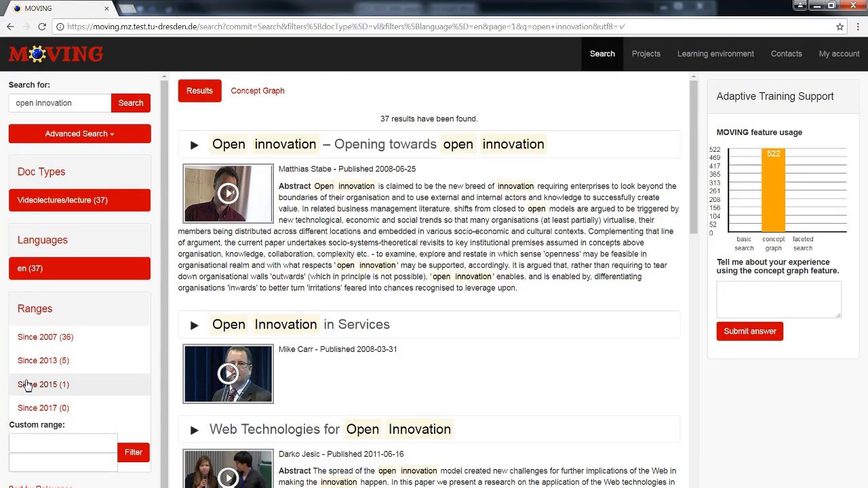The image size is (868, 488).
Task: Click the red Search button
Action: (x=131, y=103)
